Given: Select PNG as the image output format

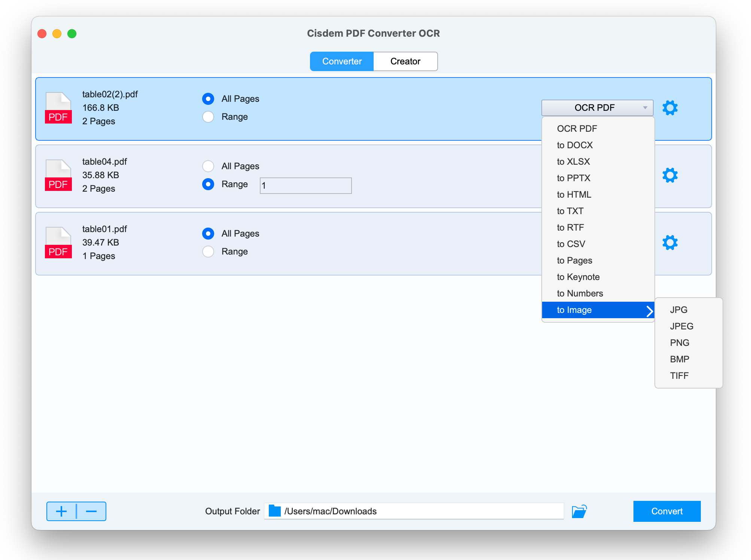Looking at the screenshot, I should tap(679, 343).
